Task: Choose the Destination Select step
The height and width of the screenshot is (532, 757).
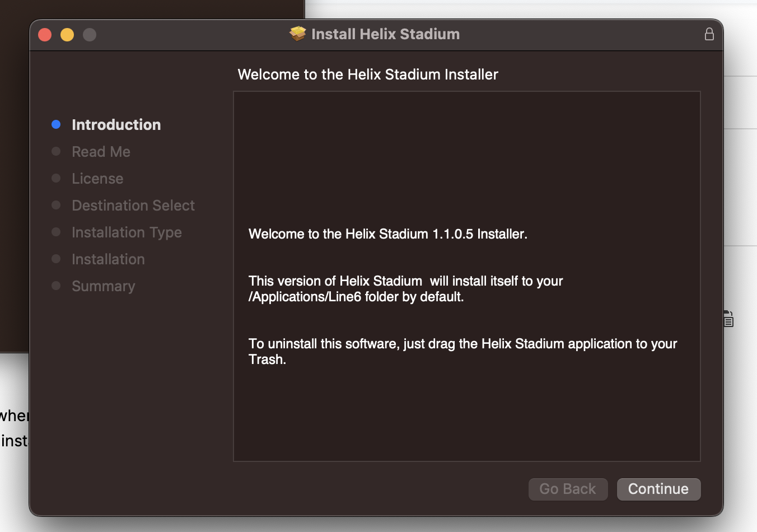Action: pyautogui.click(x=133, y=206)
